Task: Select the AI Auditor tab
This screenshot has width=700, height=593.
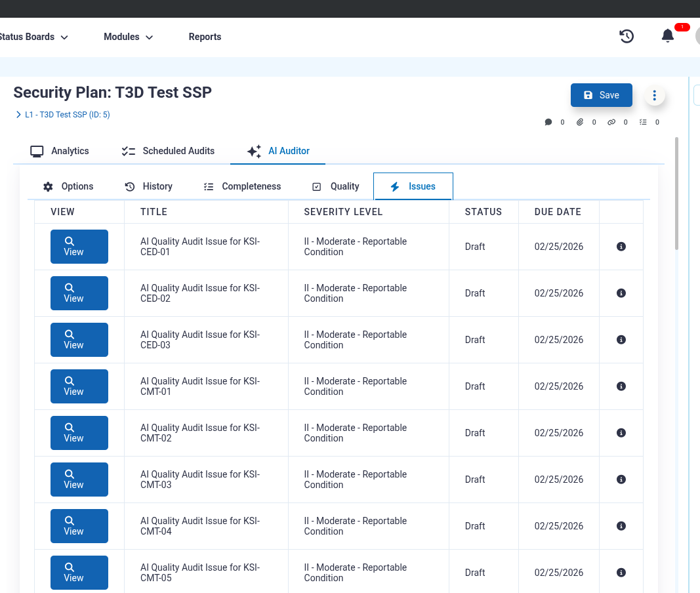Action: (x=278, y=151)
